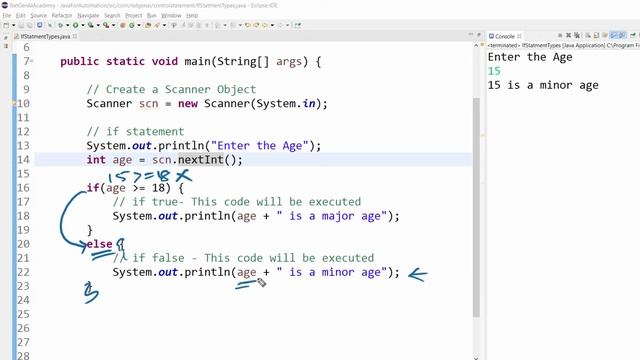The width and height of the screenshot is (640, 360).
Task: Click the New Java Class icon
Action: pos(131,25)
